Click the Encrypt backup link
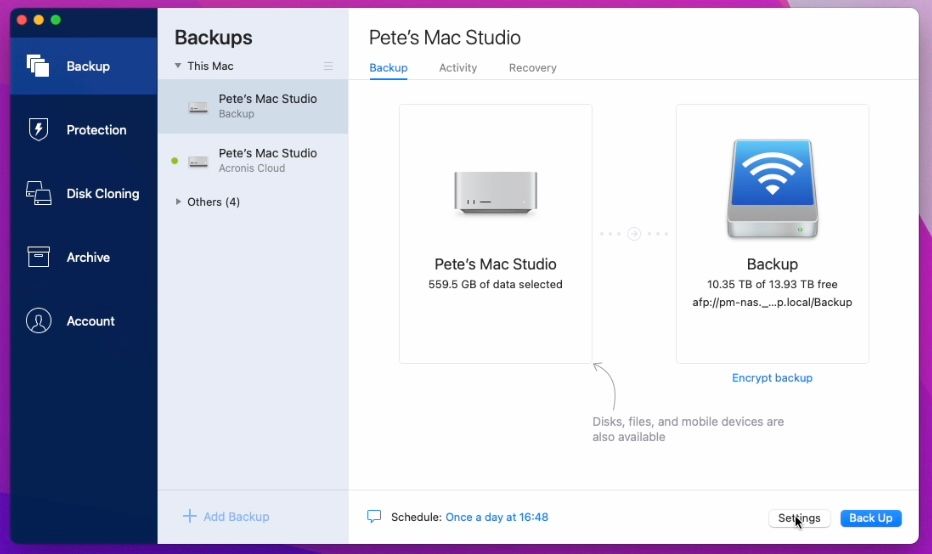Viewport: 932px width, 554px height. (772, 377)
